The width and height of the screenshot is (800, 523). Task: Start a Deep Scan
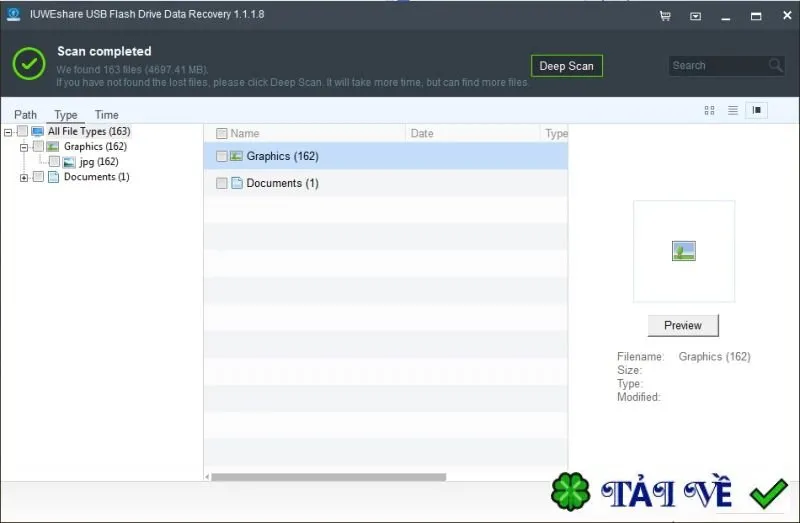coord(566,66)
